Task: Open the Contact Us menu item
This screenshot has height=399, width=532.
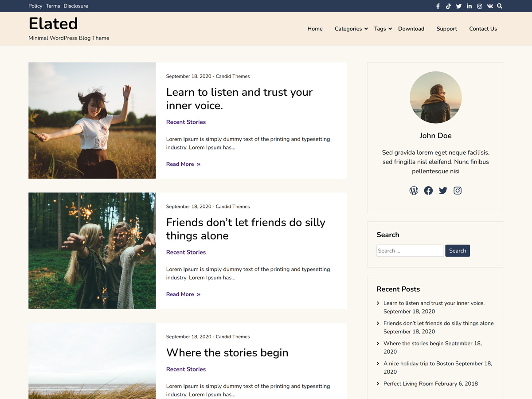Action: [x=483, y=28]
